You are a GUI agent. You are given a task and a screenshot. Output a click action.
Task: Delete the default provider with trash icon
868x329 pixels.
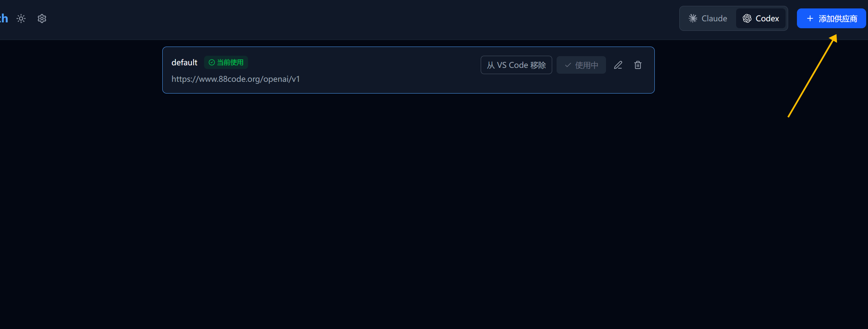(x=638, y=65)
